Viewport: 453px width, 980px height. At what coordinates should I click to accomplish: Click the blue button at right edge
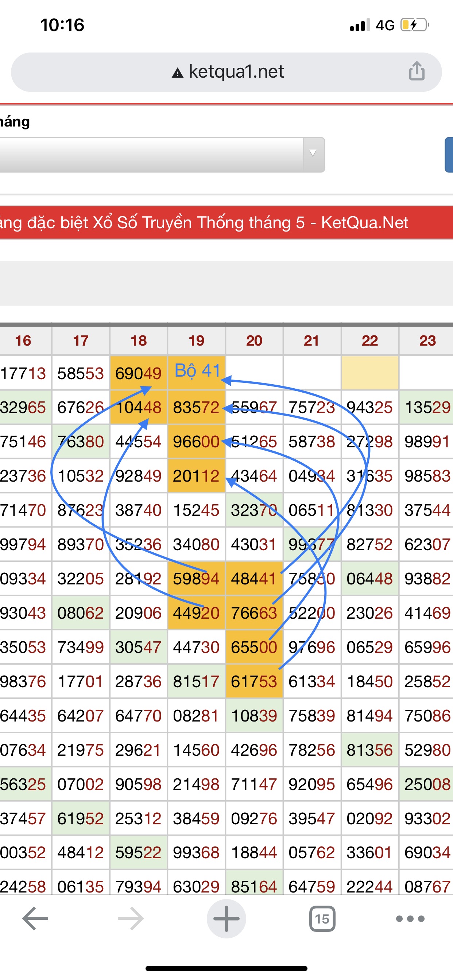(449, 155)
